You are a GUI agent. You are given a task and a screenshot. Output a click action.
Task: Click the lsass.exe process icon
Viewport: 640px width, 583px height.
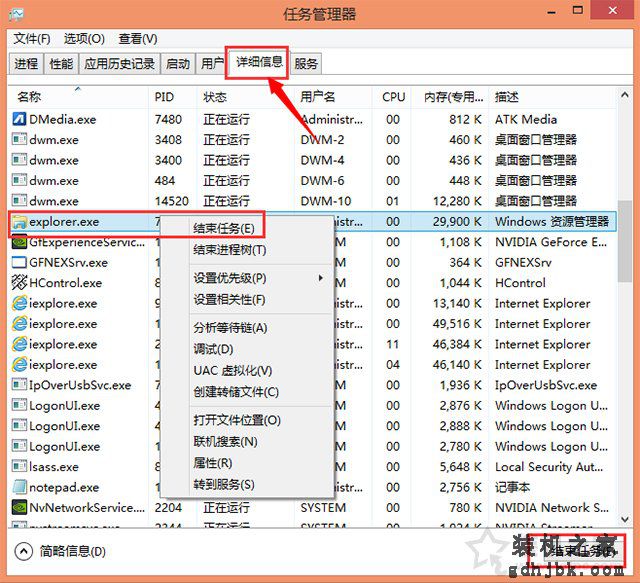[19, 466]
